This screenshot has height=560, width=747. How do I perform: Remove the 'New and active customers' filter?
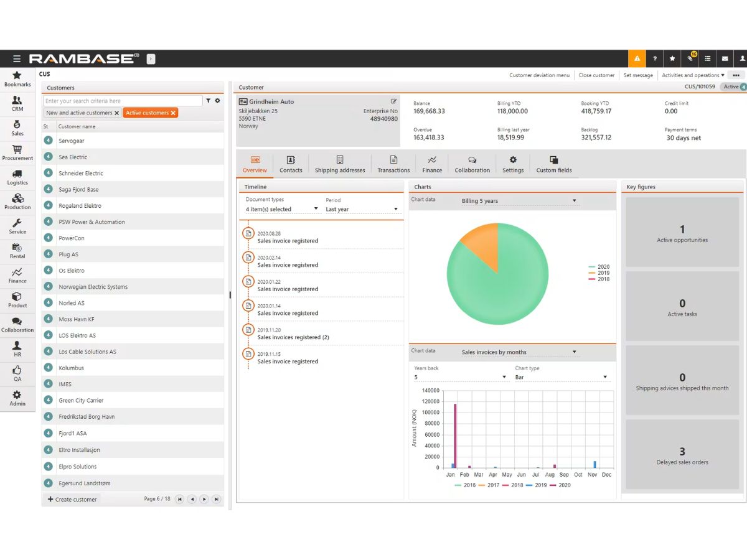117,113
